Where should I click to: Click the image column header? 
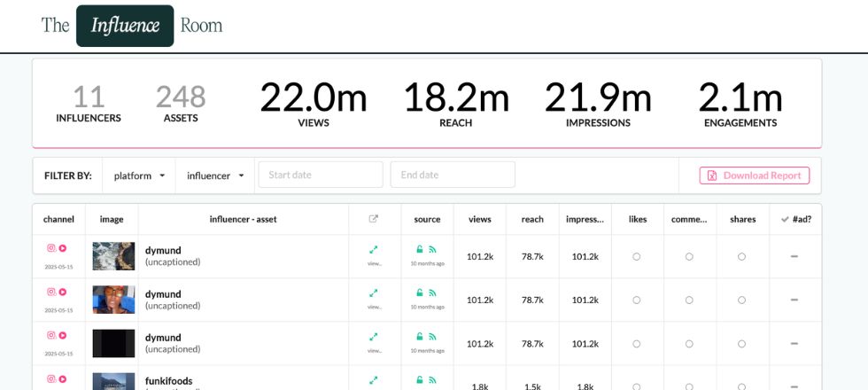pos(112,220)
